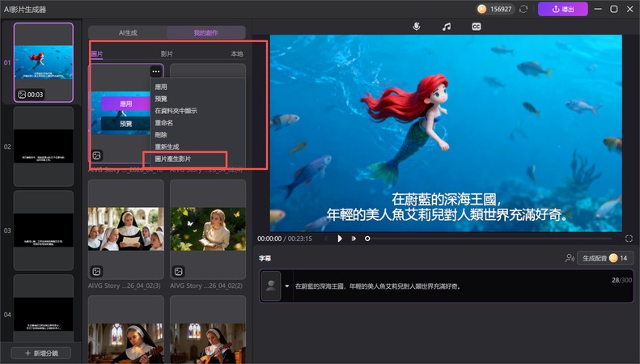Click the playback progress handle
This screenshot has width=640, height=364.
point(367,239)
